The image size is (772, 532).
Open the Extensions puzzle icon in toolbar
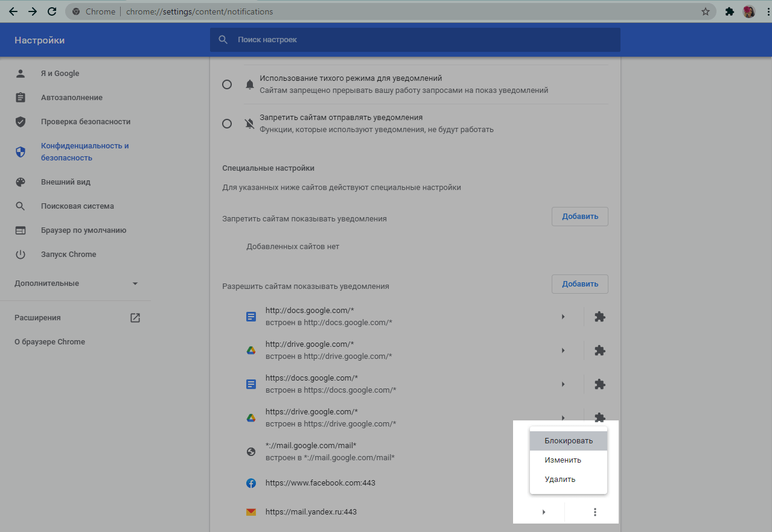[x=729, y=11]
